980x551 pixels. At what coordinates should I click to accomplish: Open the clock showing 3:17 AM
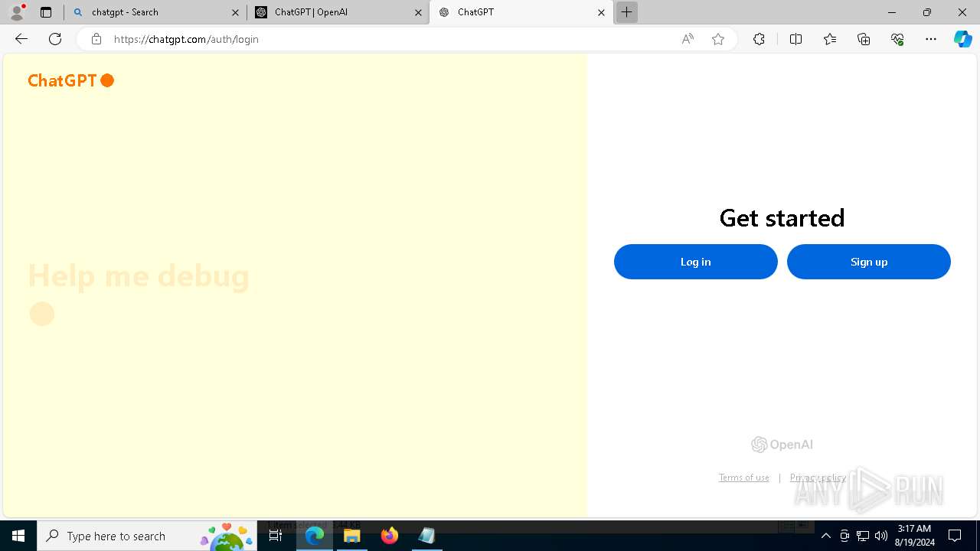(x=915, y=536)
